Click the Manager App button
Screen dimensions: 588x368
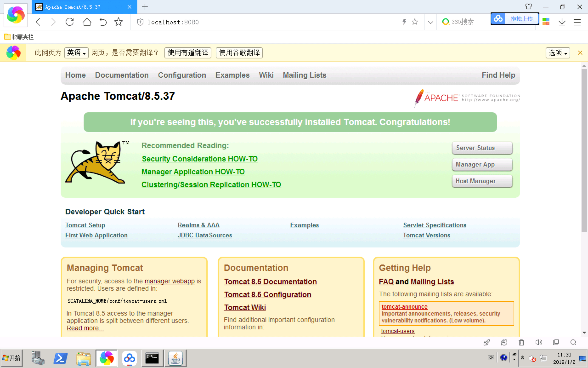click(x=482, y=164)
